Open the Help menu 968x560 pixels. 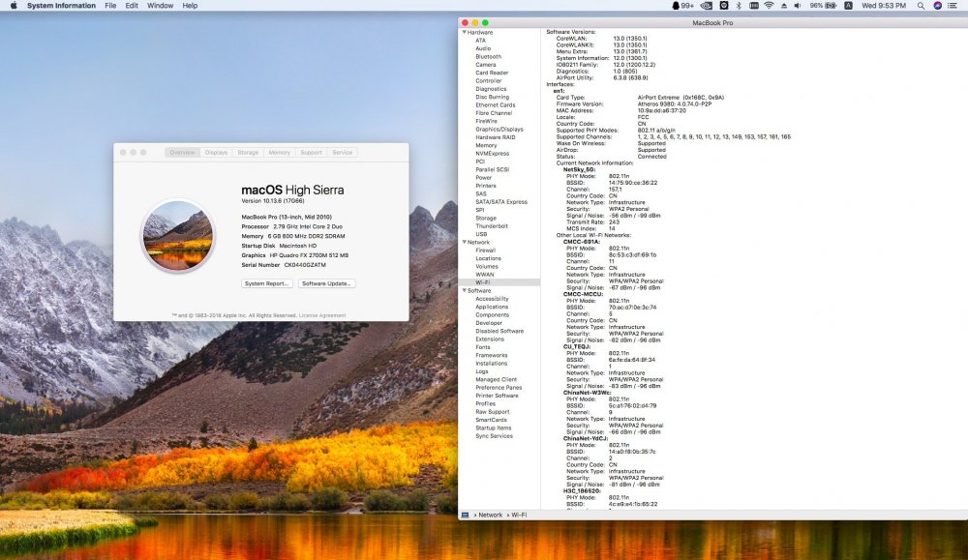point(190,6)
